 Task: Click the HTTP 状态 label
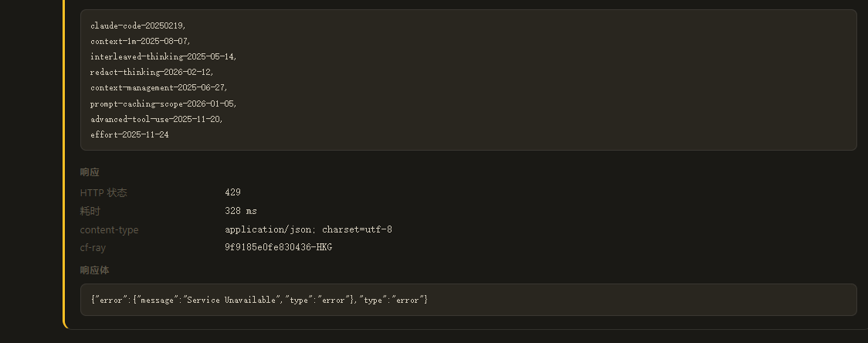[103, 193]
